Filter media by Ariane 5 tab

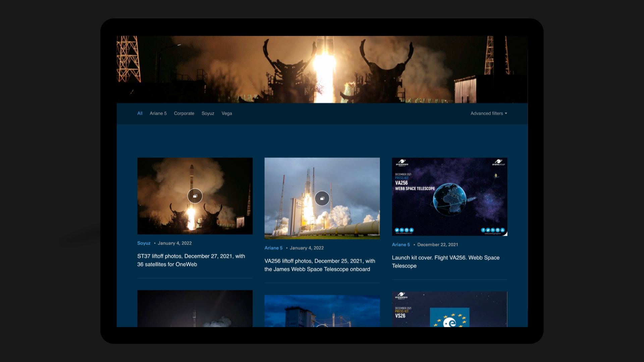pyautogui.click(x=158, y=113)
